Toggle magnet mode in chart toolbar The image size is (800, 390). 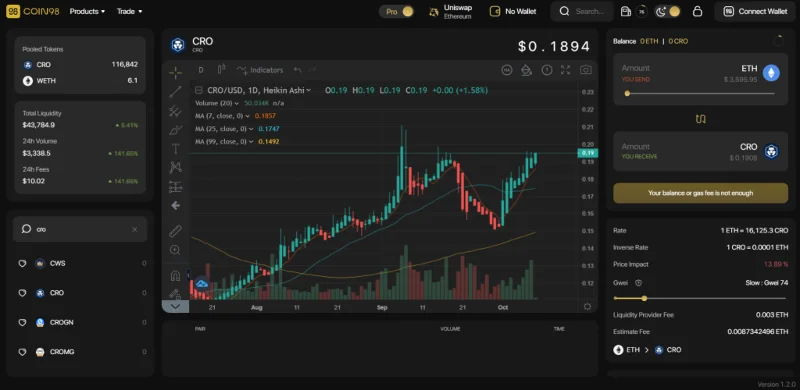coord(176,276)
